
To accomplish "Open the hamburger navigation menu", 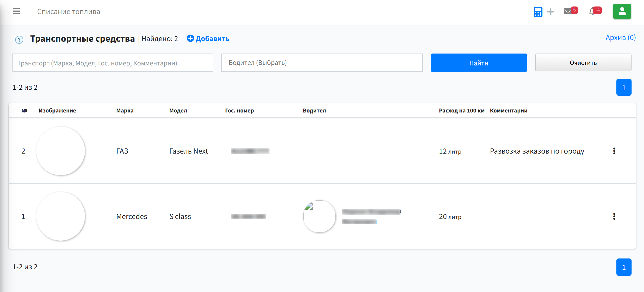I will (17, 11).
